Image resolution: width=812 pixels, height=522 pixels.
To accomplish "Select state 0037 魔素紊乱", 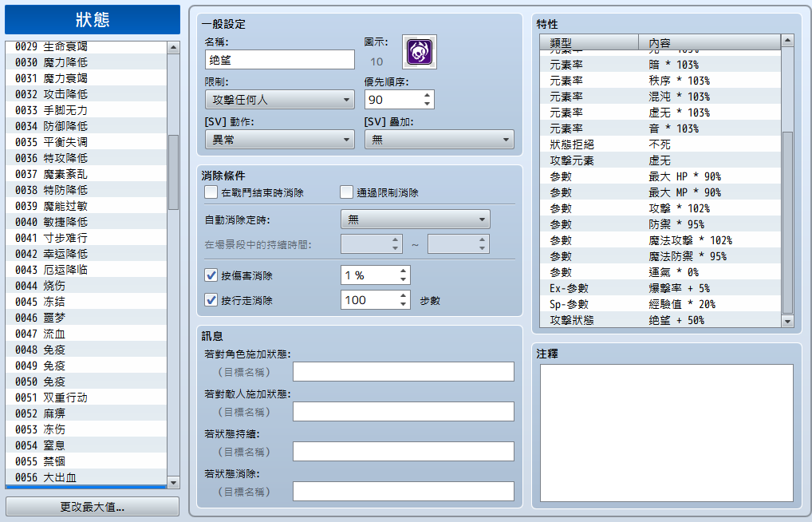I will [86, 174].
